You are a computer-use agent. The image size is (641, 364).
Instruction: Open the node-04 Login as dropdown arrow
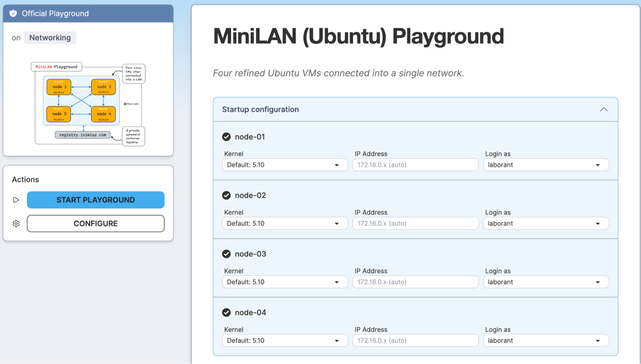click(598, 341)
